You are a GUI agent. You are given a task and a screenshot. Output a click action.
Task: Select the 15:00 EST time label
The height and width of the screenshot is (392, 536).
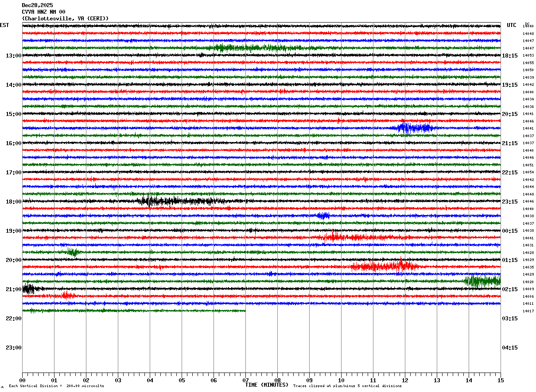pyautogui.click(x=13, y=114)
